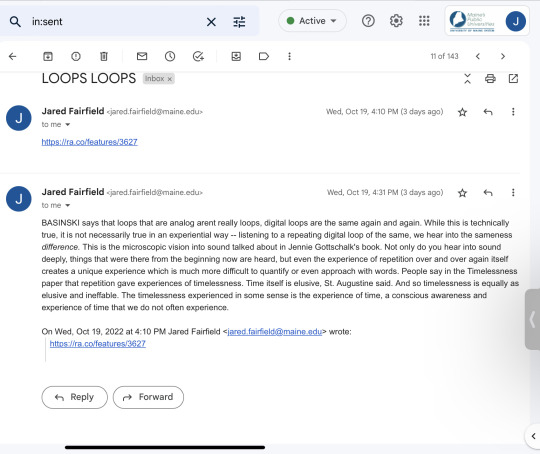
Task: Click the LOOPS LOOPS subject title
Action: click(x=89, y=79)
